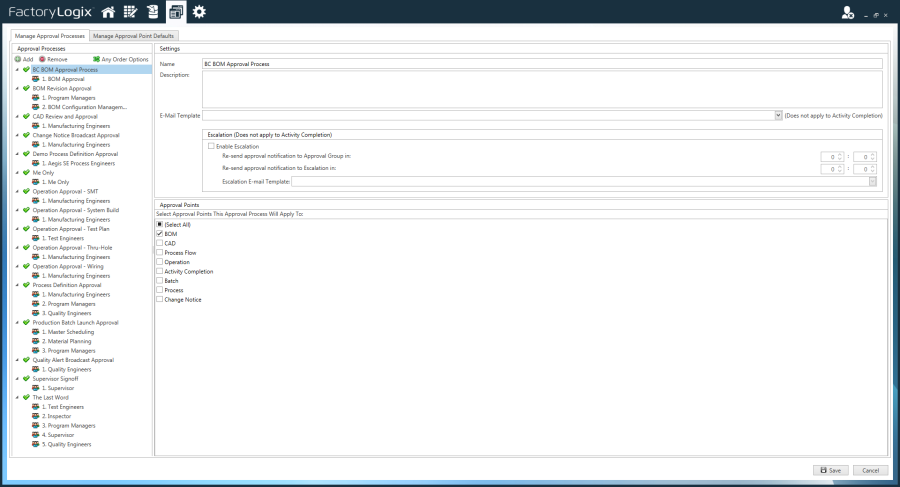Enable the Escalation checkbox
Image resolution: width=900 pixels, height=487 pixels.
point(210,146)
